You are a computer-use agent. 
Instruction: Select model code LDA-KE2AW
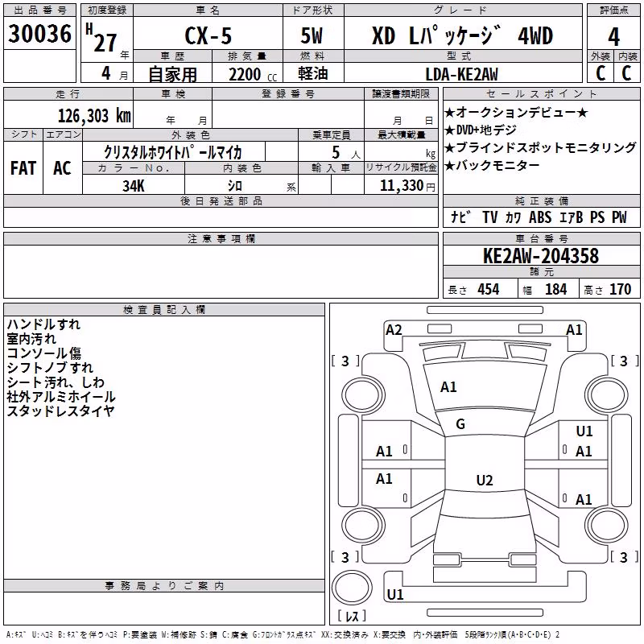pos(461,74)
